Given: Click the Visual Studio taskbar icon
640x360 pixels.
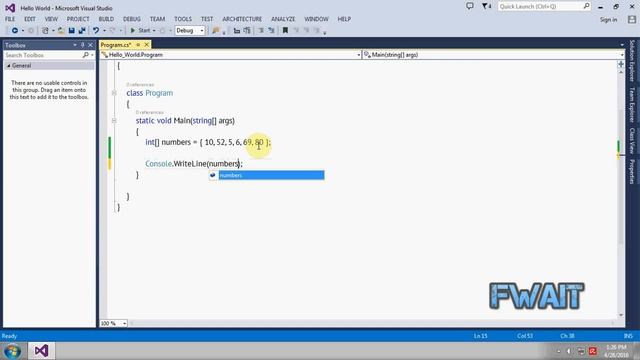Looking at the screenshot, I should click(x=41, y=351).
